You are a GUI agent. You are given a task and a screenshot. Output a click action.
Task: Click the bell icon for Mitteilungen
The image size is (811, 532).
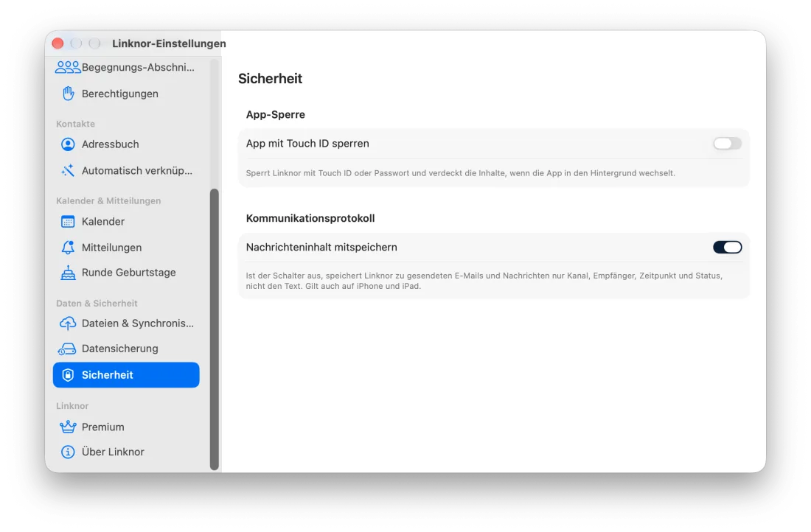tap(68, 248)
